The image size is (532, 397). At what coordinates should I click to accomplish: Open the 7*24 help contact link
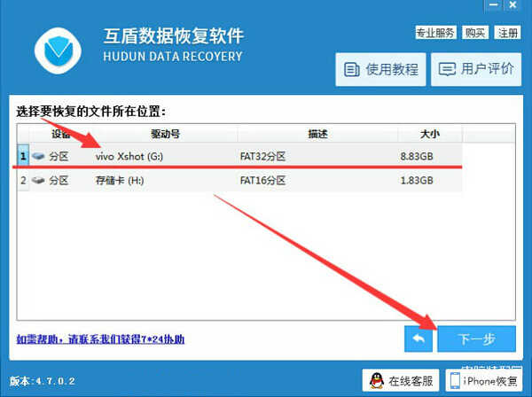pos(100,339)
